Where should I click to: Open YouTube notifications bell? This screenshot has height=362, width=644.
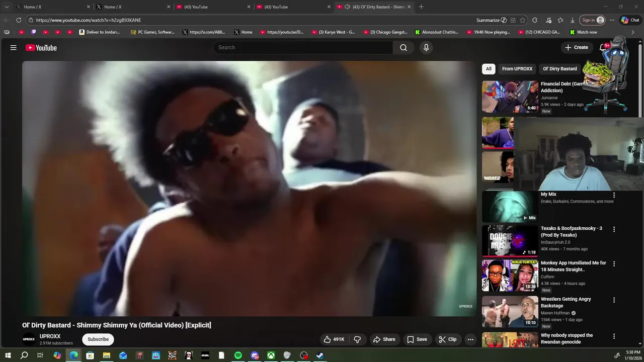click(x=603, y=48)
